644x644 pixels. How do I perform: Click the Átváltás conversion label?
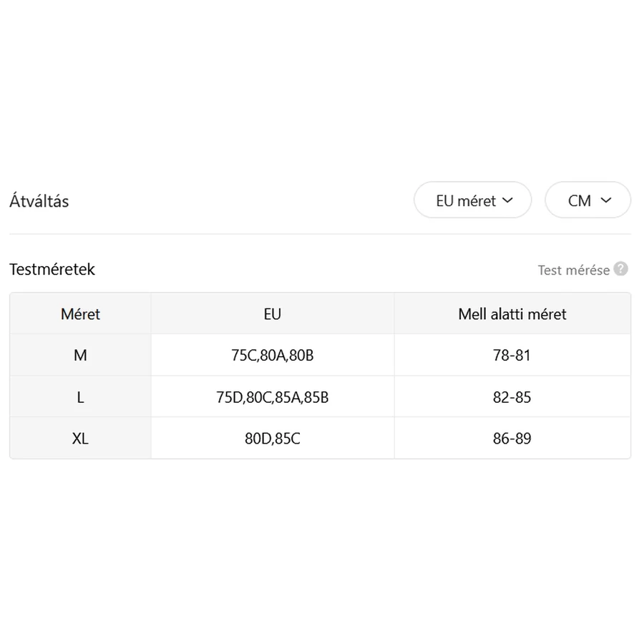(39, 201)
